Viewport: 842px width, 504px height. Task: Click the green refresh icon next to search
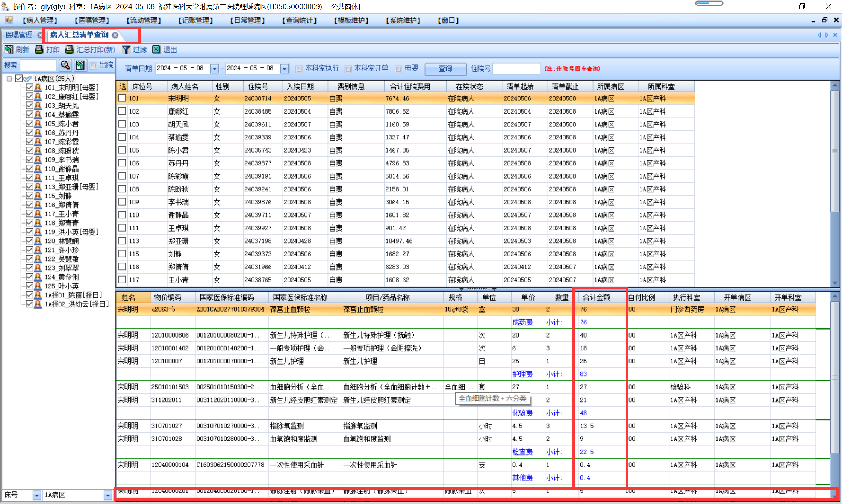tap(80, 65)
